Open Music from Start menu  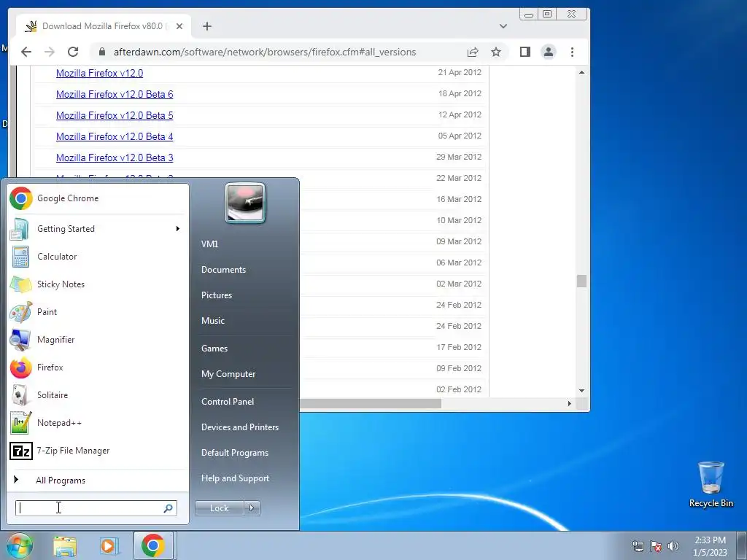[212, 321]
